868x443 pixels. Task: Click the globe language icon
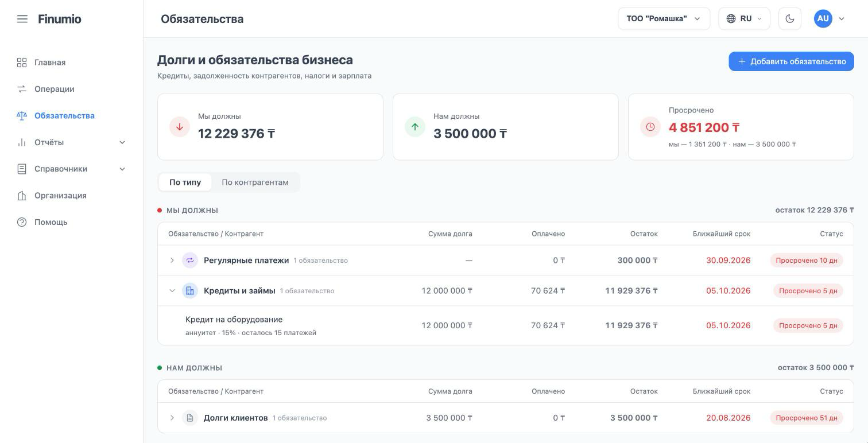tap(731, 18)
